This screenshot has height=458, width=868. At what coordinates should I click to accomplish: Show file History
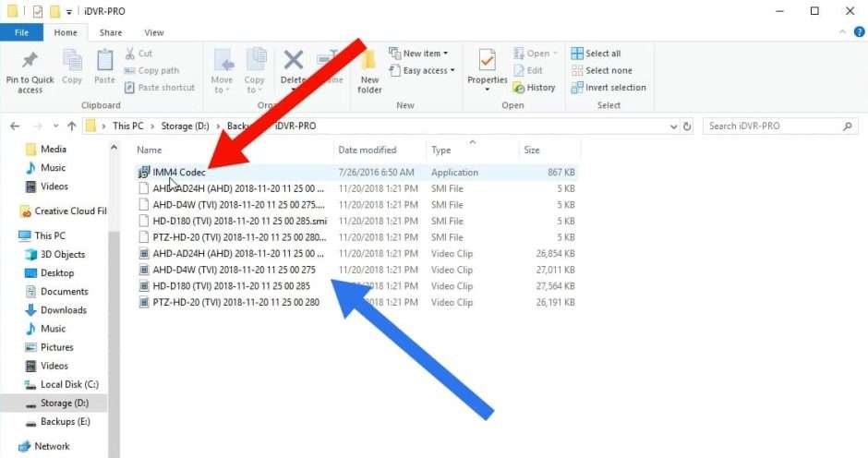click(x=535, y=88)
